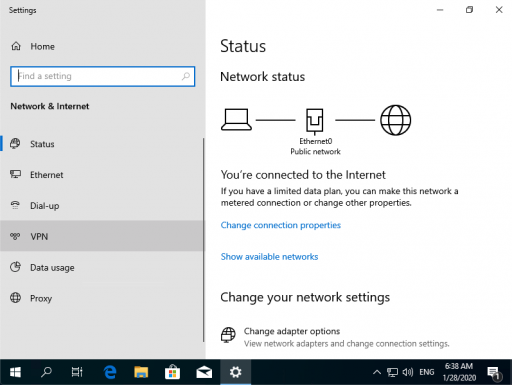Close the Settings window
Screen dimensions: 512x385
pyautogui.click(x=499, y=10)
